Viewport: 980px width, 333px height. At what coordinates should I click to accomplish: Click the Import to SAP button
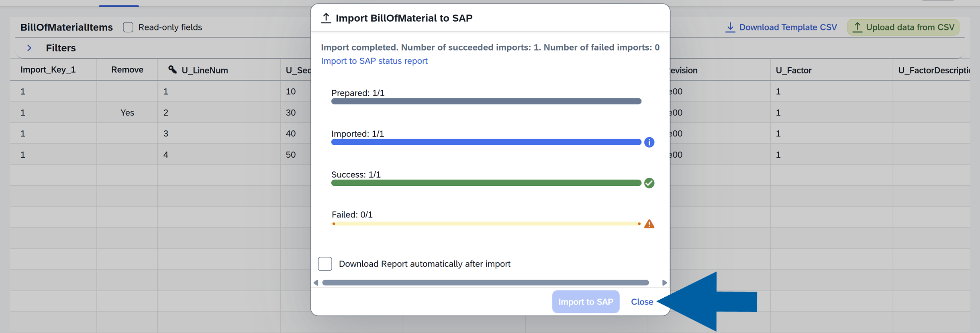pos(586,302)
